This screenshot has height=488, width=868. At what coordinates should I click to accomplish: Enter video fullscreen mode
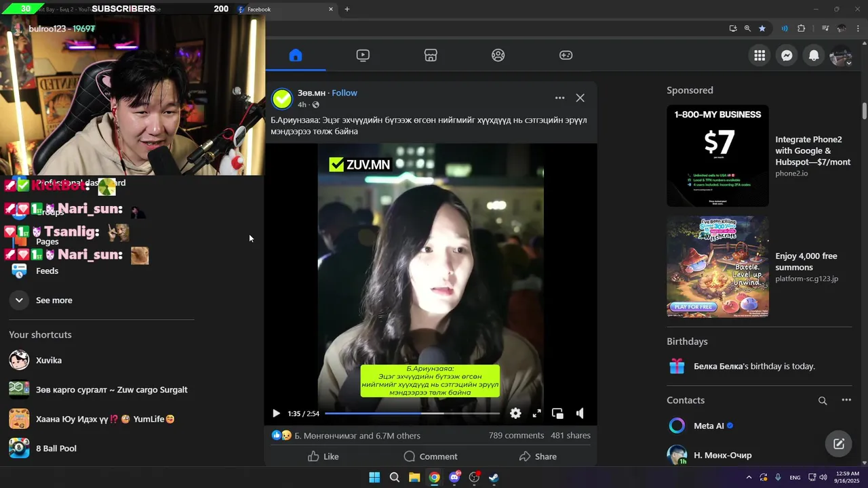tap(536, 413)
